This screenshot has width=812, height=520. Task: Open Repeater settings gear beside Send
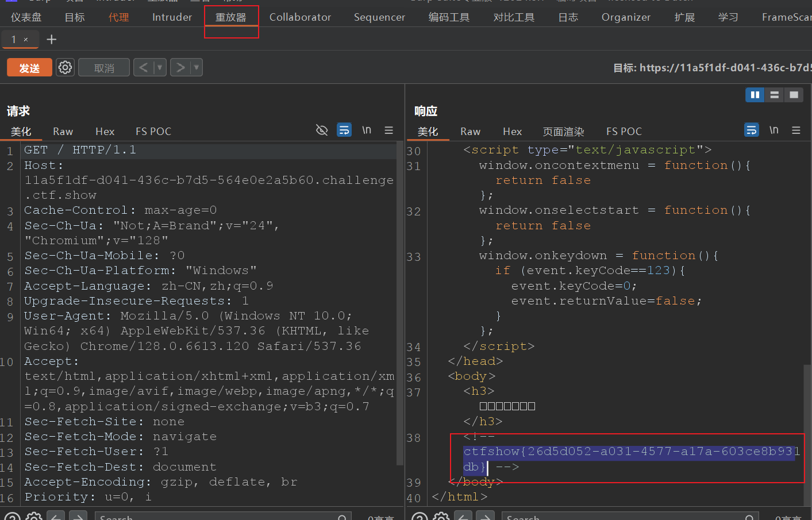[x=65, y=68]
